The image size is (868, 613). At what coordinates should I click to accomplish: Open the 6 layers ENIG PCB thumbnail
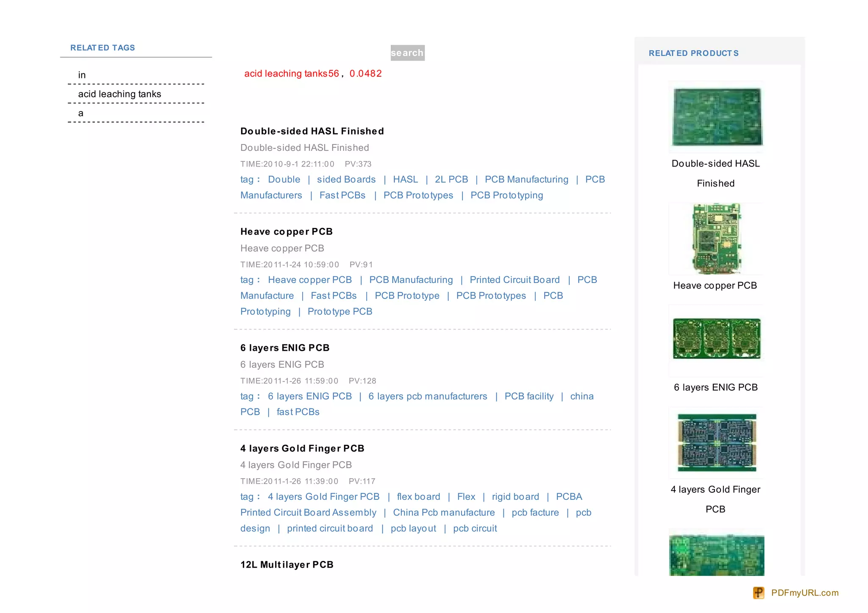[x=716, y=339]
